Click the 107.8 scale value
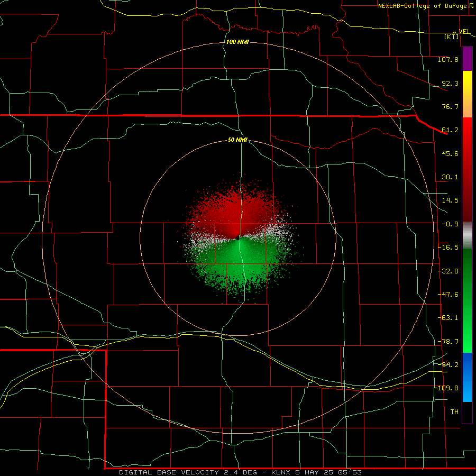Image resolution: width=476 pixels, height=476 pixels. (448, 59)
